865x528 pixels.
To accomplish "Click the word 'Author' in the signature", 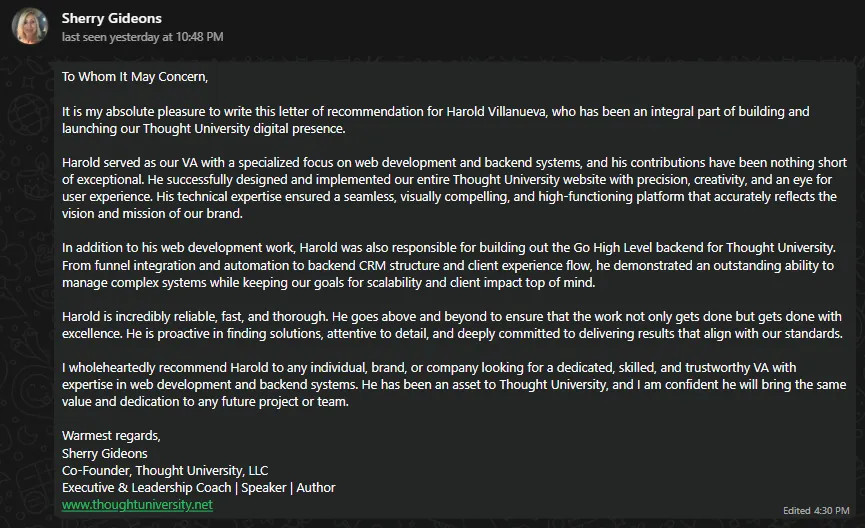I will click(x=316, y=488).
